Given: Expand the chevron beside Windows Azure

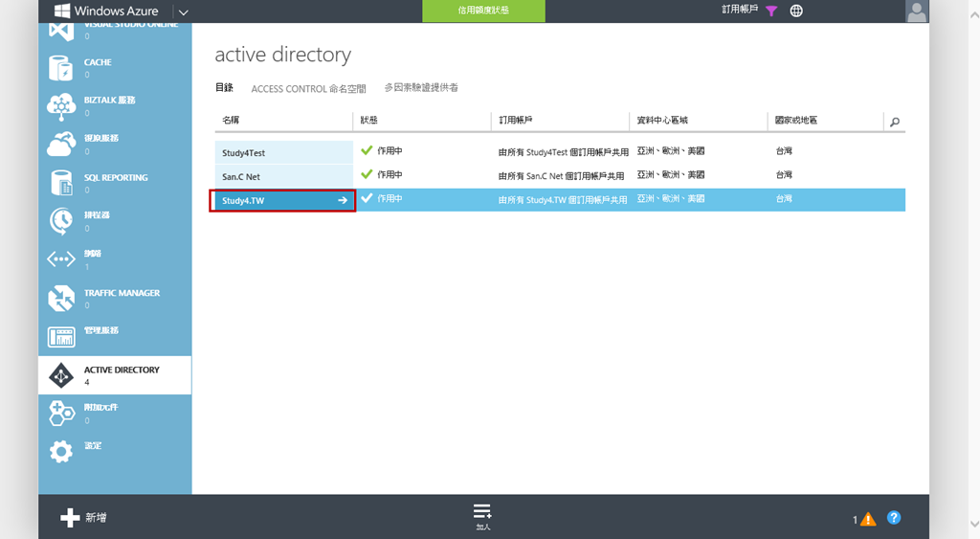Looking at the screenshot, I should pos(183,11).
